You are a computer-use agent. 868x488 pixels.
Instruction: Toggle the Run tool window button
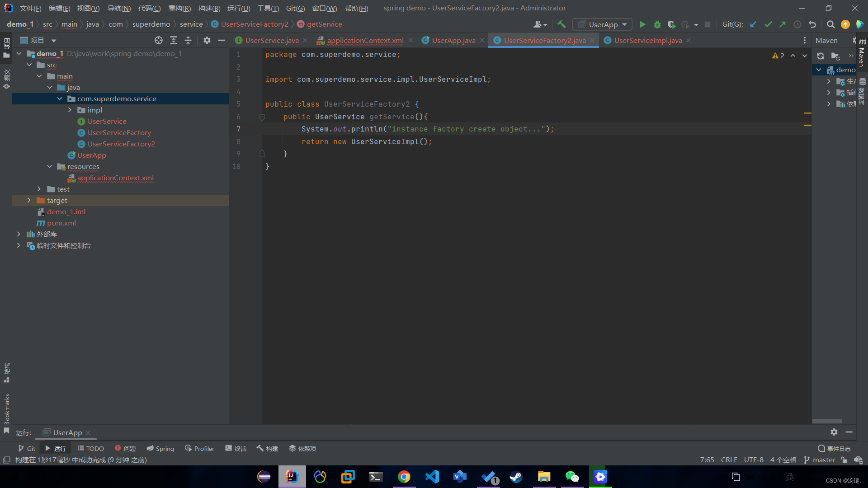55,448
